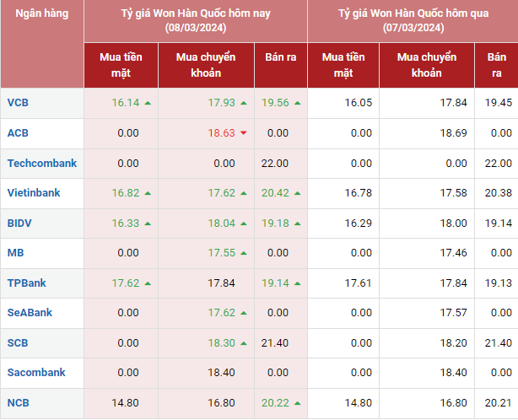
Task: Open the Techcombank bank link
Action: coord(41,163)
